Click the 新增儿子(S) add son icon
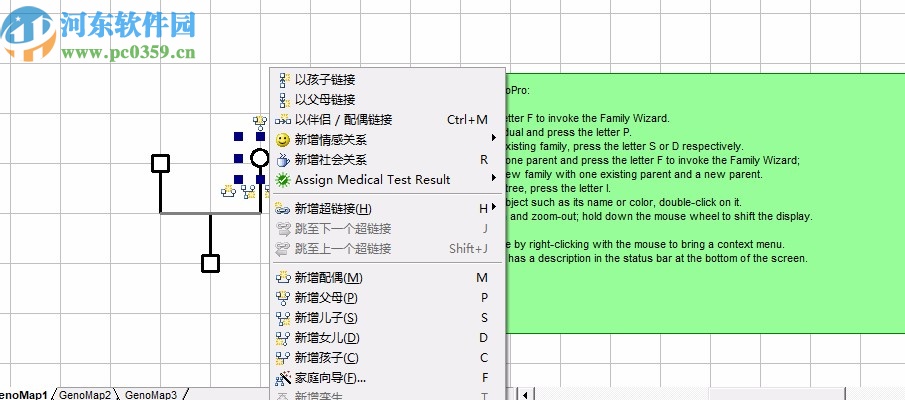The width and height of the screenshot is (905, 400). [x=283, y=318]
